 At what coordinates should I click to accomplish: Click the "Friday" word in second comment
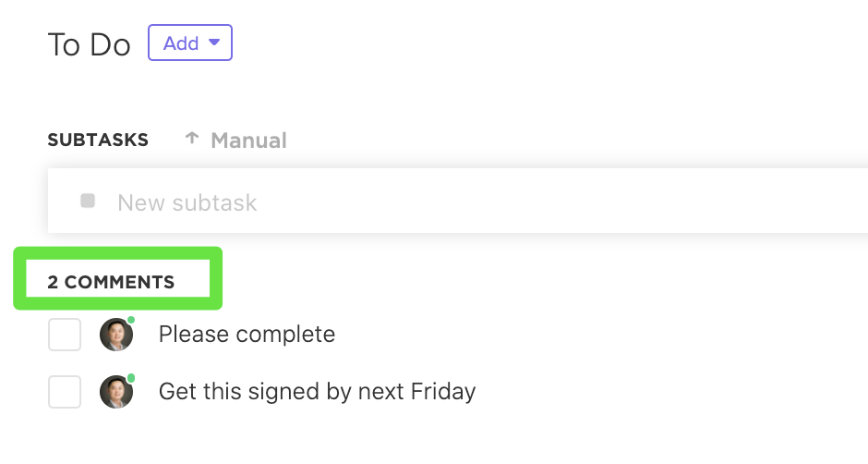click(x=440, y=392)
